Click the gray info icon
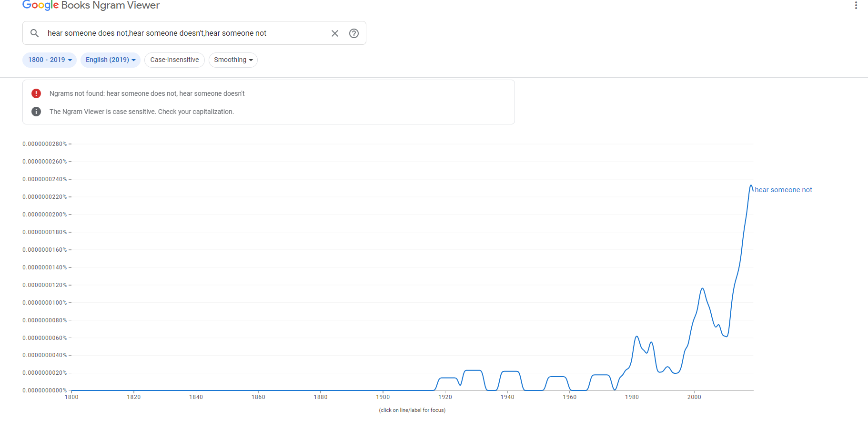This screenshot has height=421, width=868. [36, 112]
